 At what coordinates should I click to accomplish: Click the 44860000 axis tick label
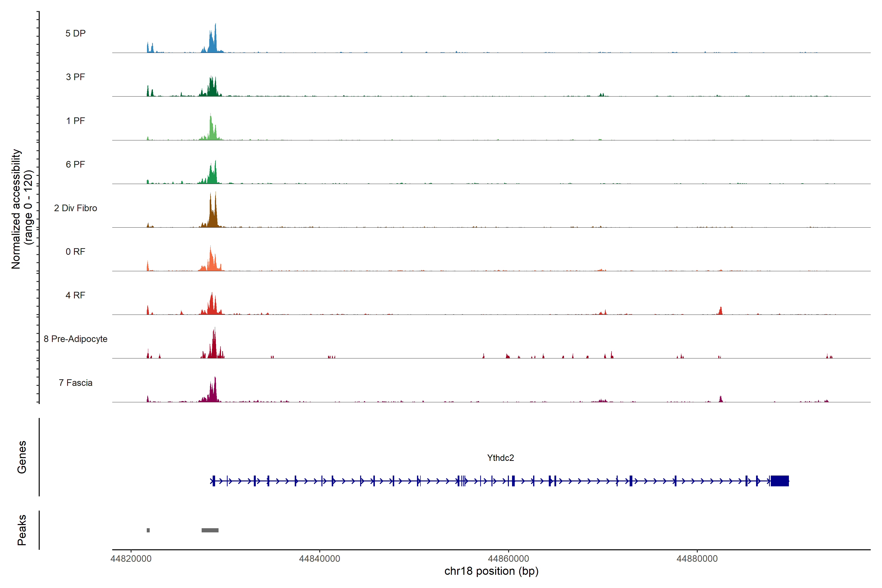[509, 559]
